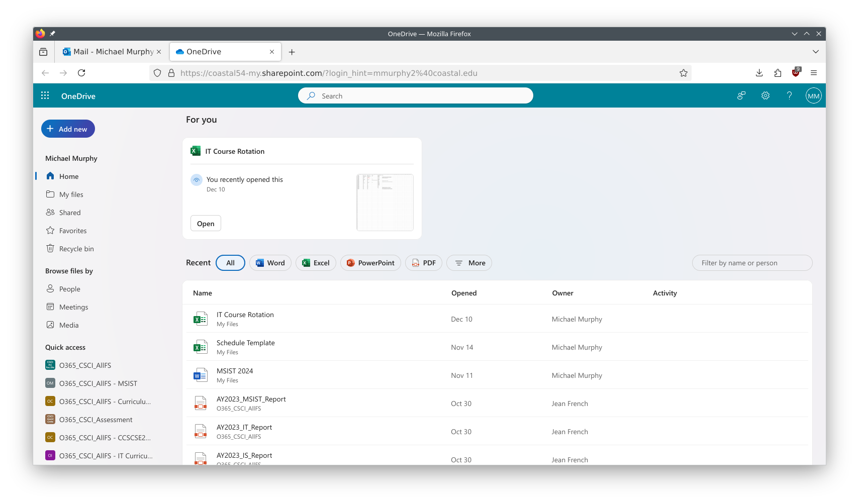Click the OneDrive search box
The height and width of the screenshot is (504, 859).
tap(416, 95)
